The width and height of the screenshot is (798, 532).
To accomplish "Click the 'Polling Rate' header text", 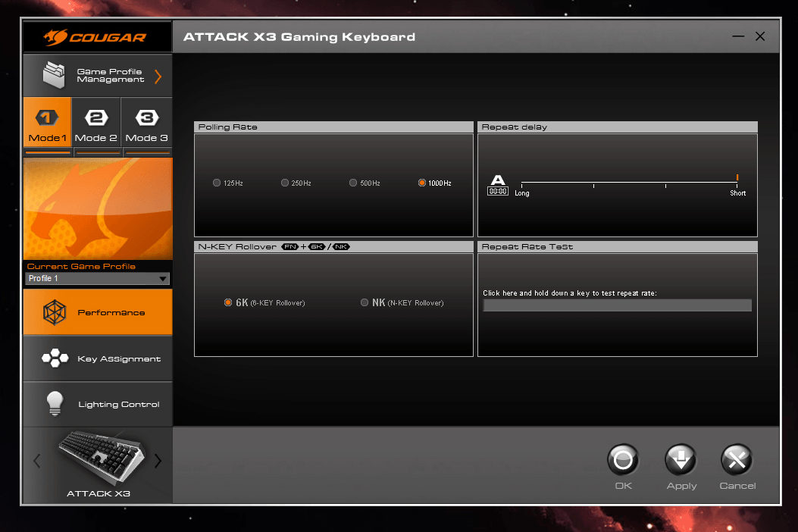I will tap(227, 127).
